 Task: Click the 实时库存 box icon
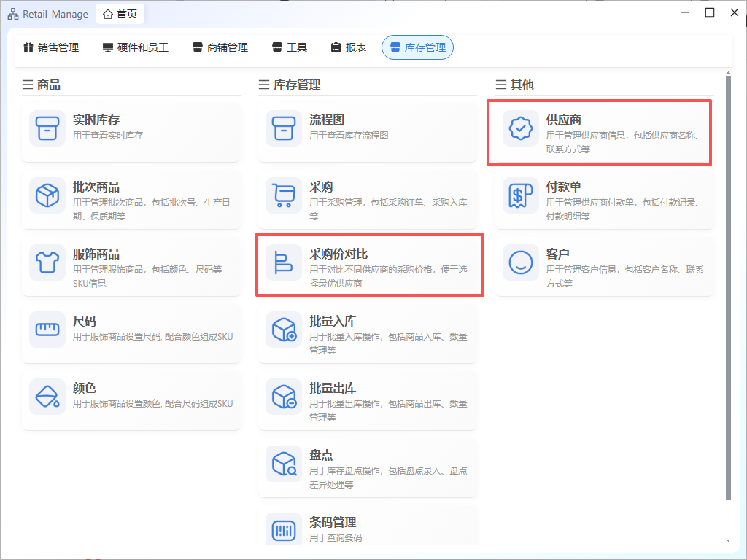[x=47, y=128]
